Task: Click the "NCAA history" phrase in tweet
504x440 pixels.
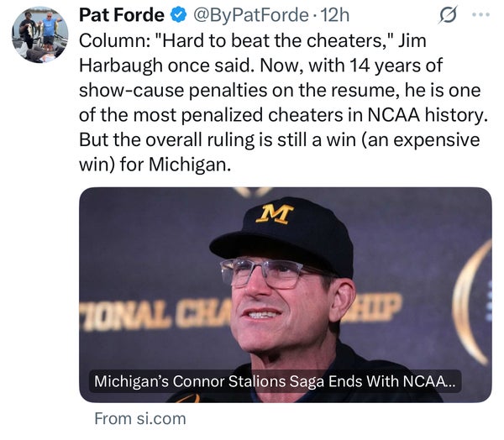Action: tap(428, 115)
